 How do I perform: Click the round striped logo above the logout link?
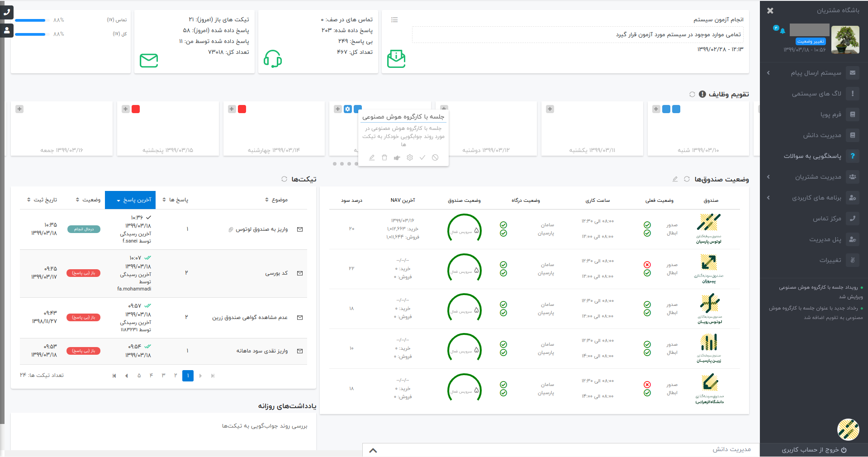(848, 429)
